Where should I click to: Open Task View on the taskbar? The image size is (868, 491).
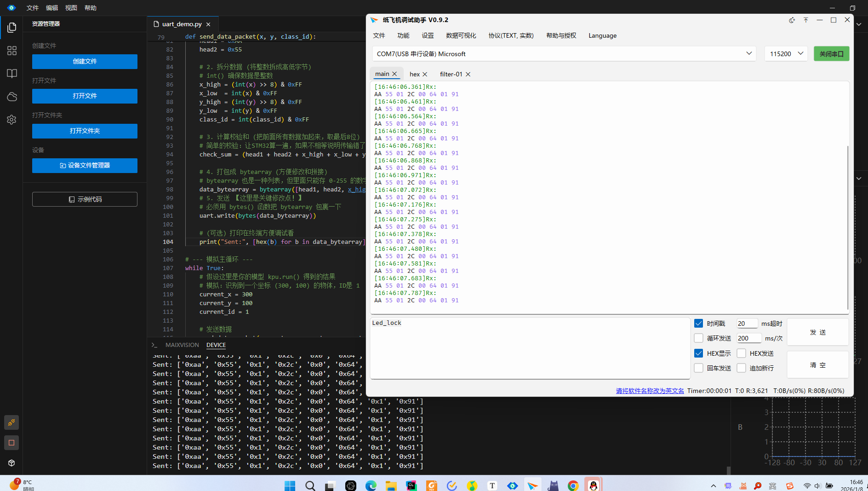tap(331, 485)
